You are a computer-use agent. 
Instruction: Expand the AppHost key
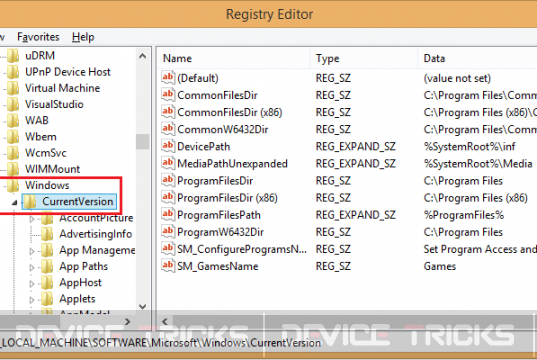[32, 284]
